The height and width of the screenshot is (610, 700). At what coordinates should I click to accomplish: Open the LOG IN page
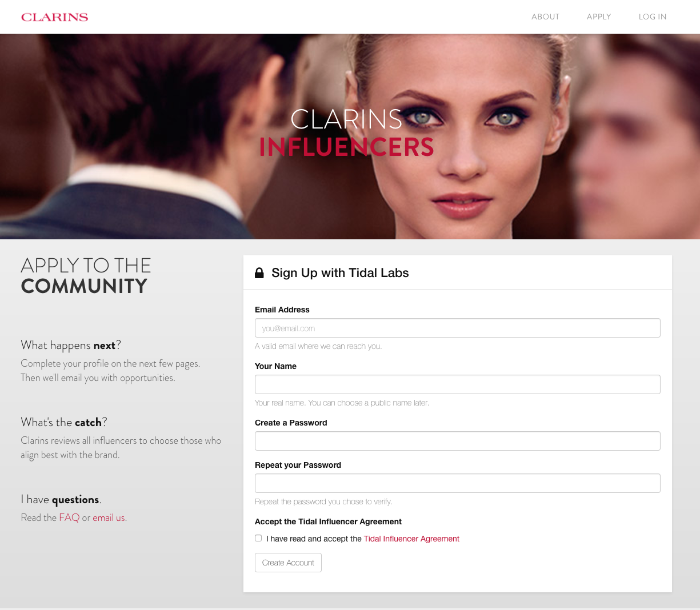coord(653,17)
